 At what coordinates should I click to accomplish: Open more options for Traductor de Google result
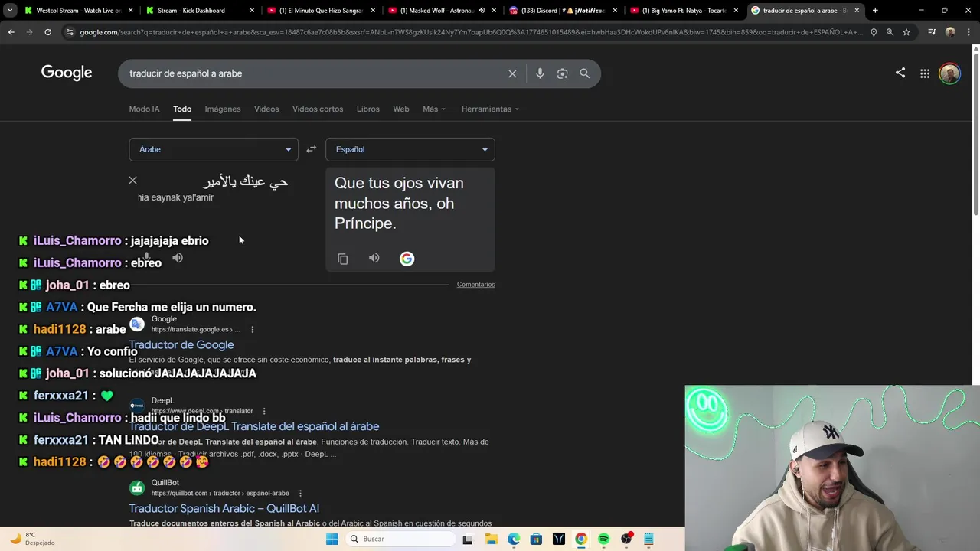tap(252, 329)
